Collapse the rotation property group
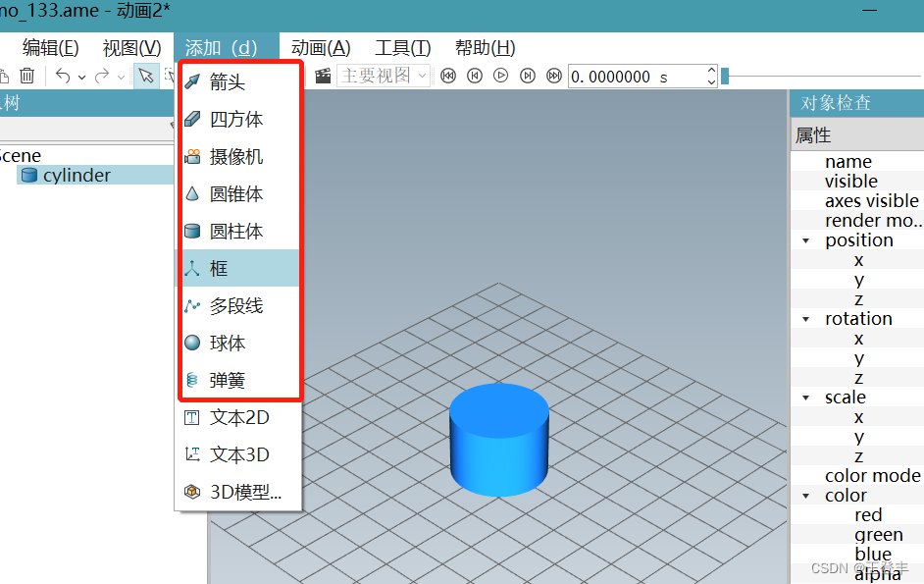Viewport: 924px width, 584px height. tap(807, 318)
